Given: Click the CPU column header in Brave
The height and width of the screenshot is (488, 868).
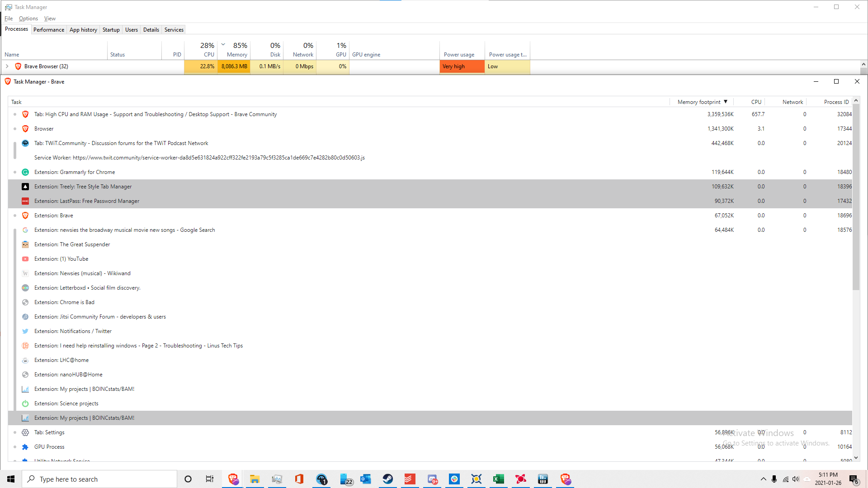Looking at the screenshot, I should pyautogui.click(x=756, y=102).
